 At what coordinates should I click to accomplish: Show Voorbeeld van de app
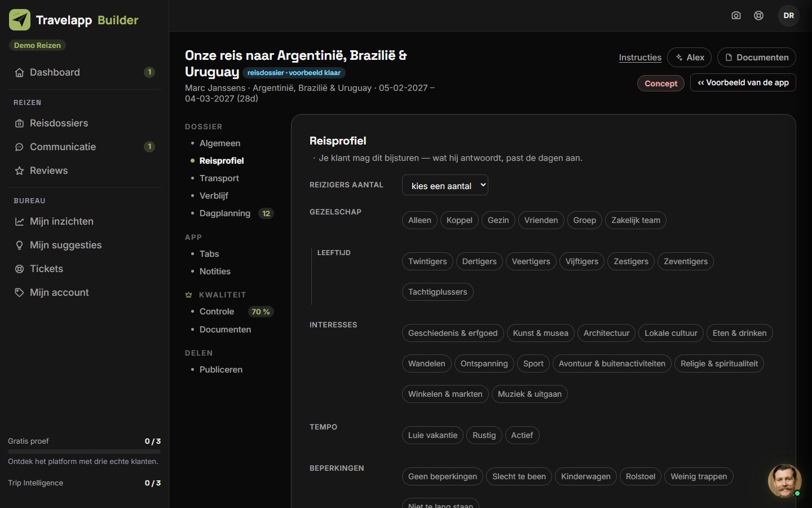(x=743, y=82)
